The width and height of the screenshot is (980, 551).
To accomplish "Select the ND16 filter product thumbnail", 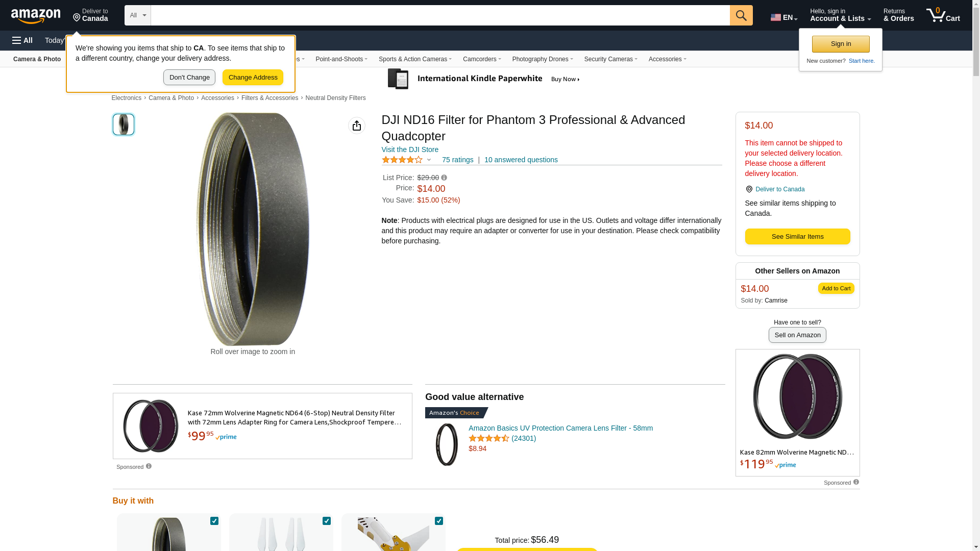I will coord(124,124).
